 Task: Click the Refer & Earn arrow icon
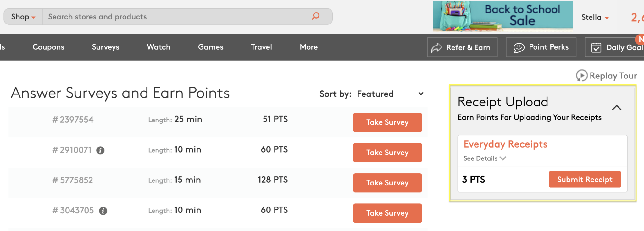pyautogui.click(x=436, y=48)
